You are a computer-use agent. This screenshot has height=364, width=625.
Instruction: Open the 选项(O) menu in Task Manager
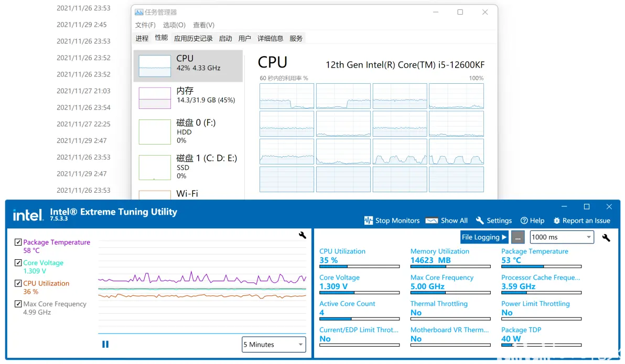click(174, 25)
